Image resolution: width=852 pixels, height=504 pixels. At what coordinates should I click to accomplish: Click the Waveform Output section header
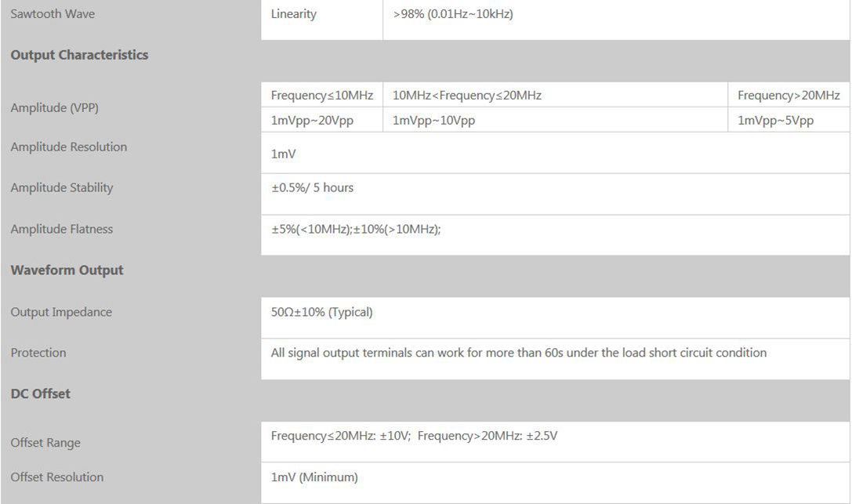(67, 270)
